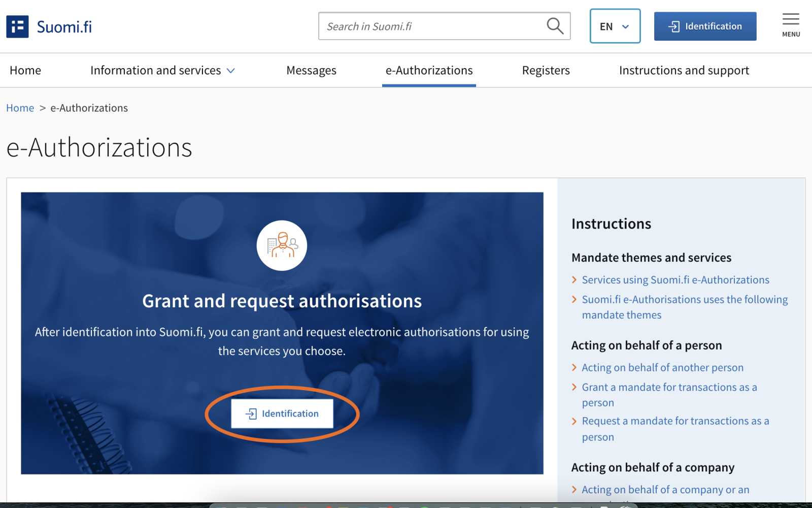Open Grant a mandate for transactions link

[x=669, y=395]
